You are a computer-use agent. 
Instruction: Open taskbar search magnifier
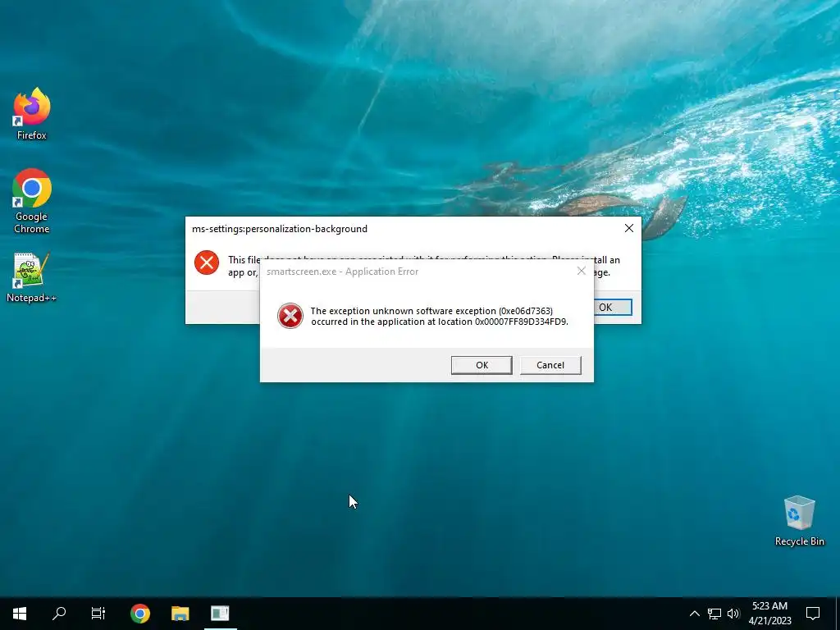(59, 614)
